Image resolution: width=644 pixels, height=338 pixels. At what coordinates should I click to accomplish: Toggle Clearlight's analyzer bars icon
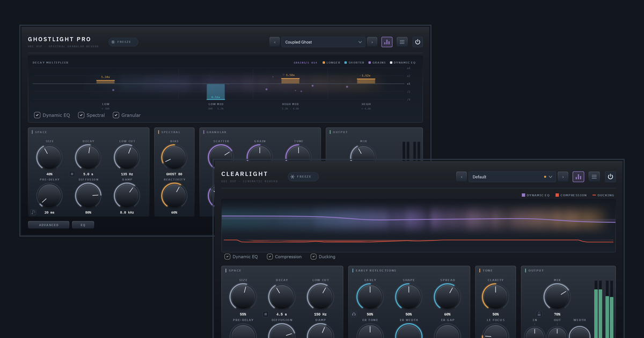click(x=579, y=177)
